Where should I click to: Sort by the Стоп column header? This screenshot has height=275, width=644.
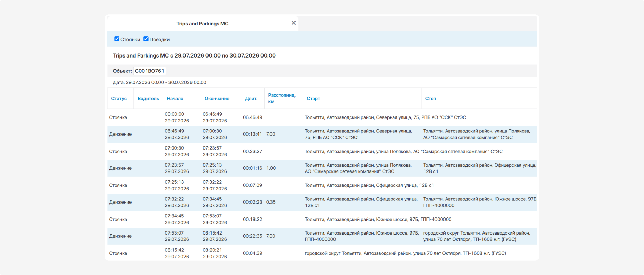click(x=431, y=99)
